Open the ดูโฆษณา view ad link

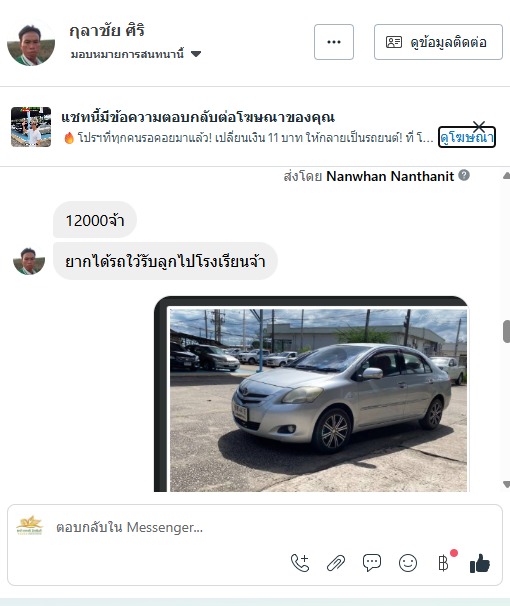point(467,137)
